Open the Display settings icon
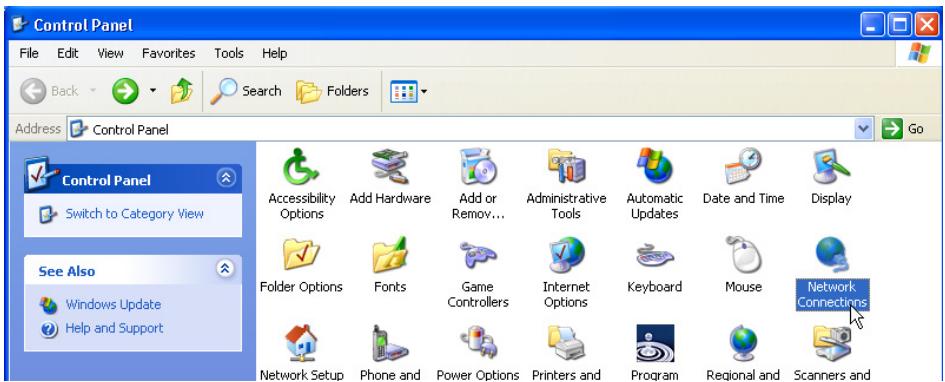The height and width of the screenshot is (382, 945). tap(831, 167)
